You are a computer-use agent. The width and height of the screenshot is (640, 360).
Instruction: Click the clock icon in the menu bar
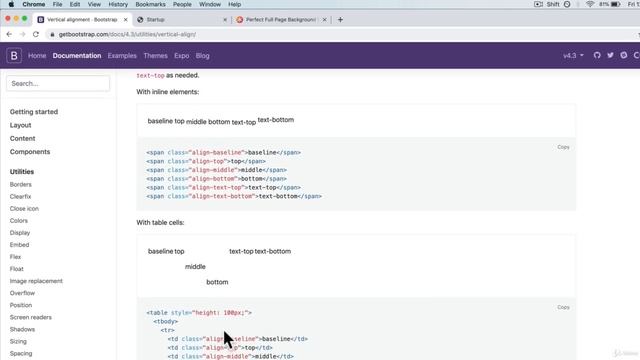click(567, 4)
